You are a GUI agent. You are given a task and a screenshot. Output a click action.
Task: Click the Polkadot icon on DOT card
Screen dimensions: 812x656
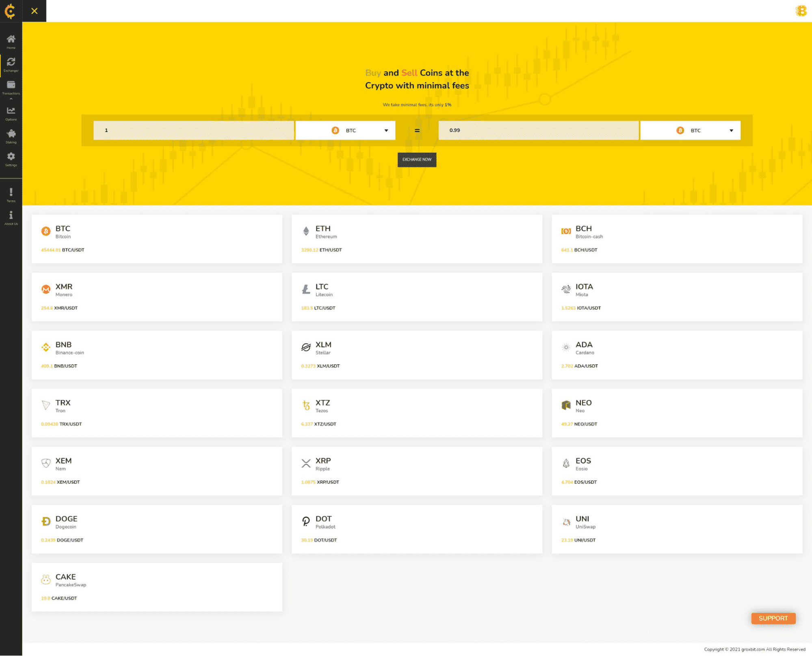tap(306, 521)
